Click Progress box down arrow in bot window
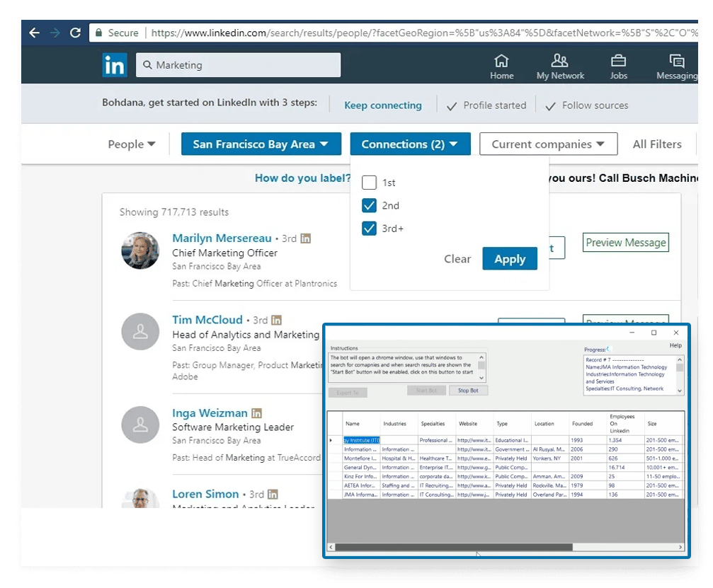 click(x=680, y=391)
